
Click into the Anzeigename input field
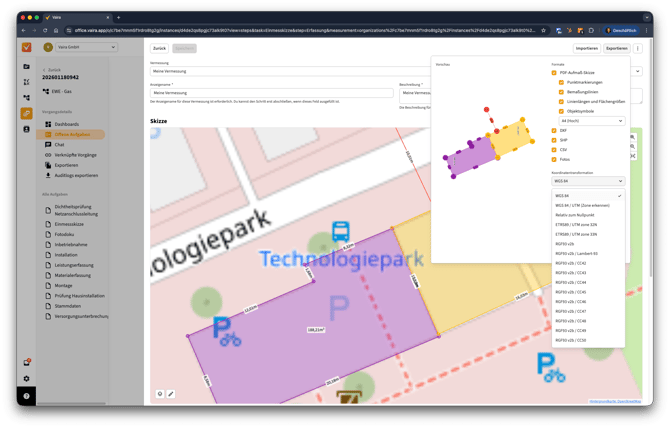[x=270, y=93]
